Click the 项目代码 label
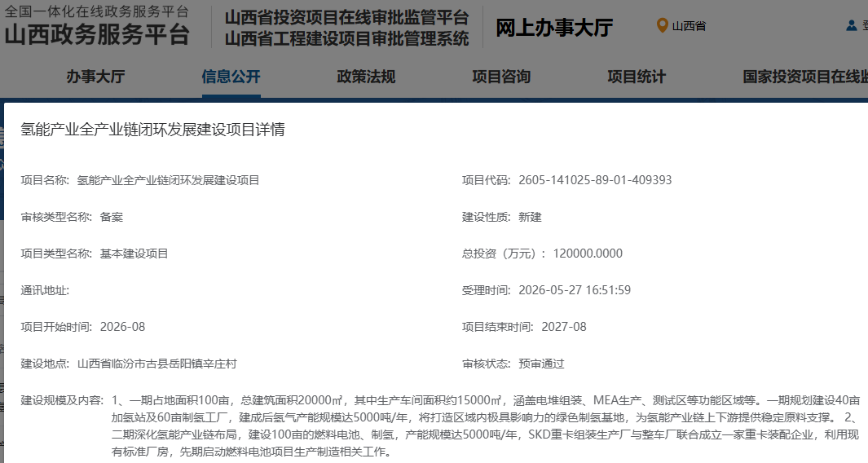Image resolution: width=868 pixels, height=463 pixels. (486, 180)
